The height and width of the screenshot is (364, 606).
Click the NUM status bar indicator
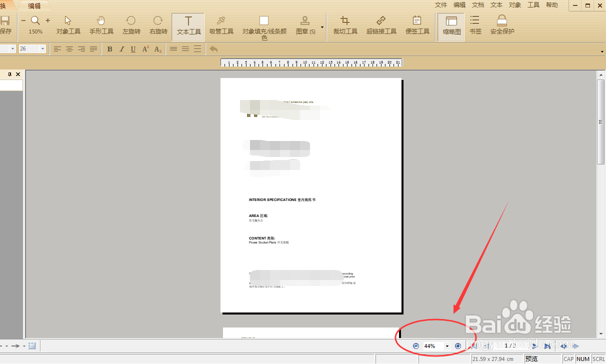coord(583,359)
